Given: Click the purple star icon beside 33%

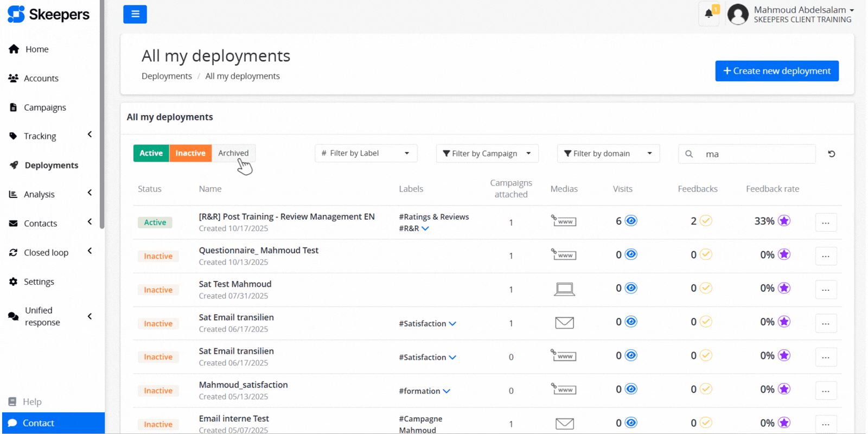Looking at the screenshot, I should click(x=784, y=221).
